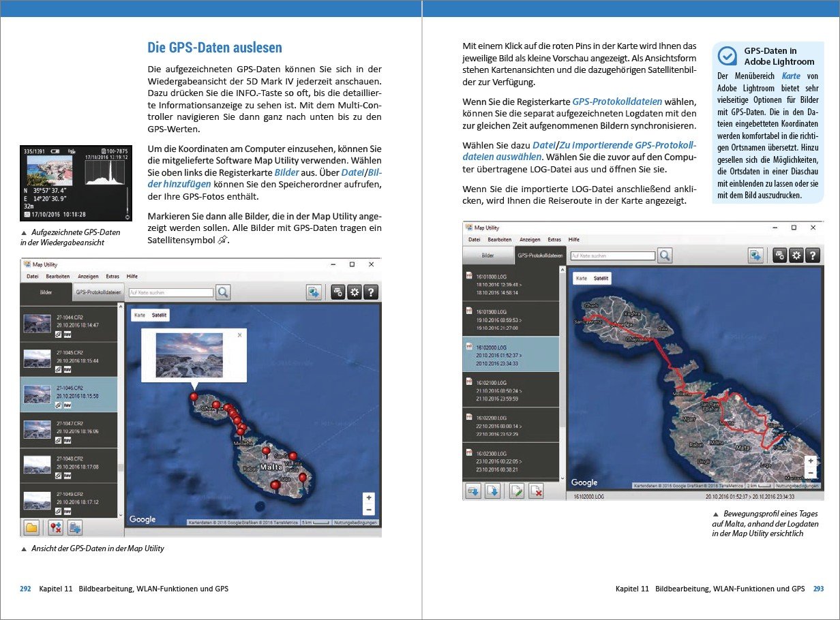Screen dimensions: 840x620
Task: Open Nutzungsbedingungen link on the red-route map
Action: (x=796, y=486)
